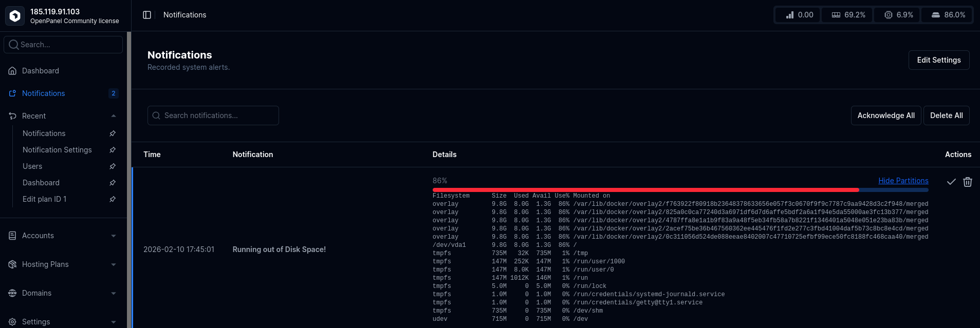Click the 185.119.91.103 server address

pyautogui.click(x=55, y=12)
